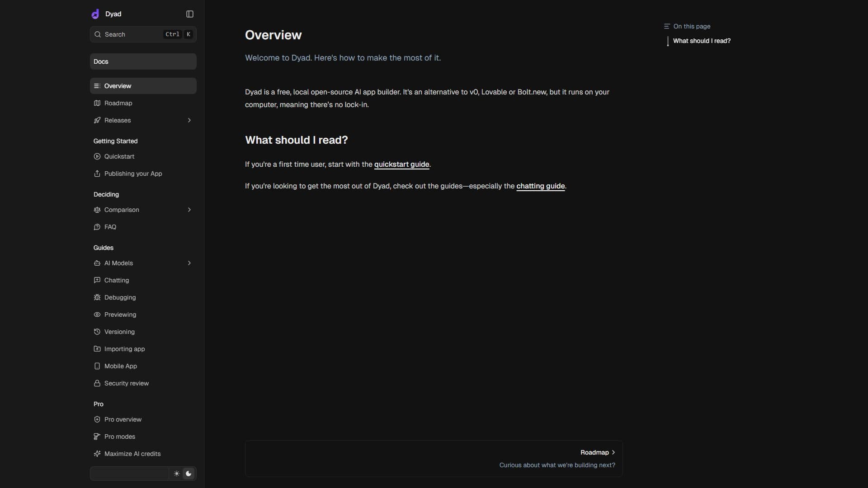Viewport: 868px width, 488px height.
Task: Click the Maximize AI credits sparkle icon
Action: 97,454
